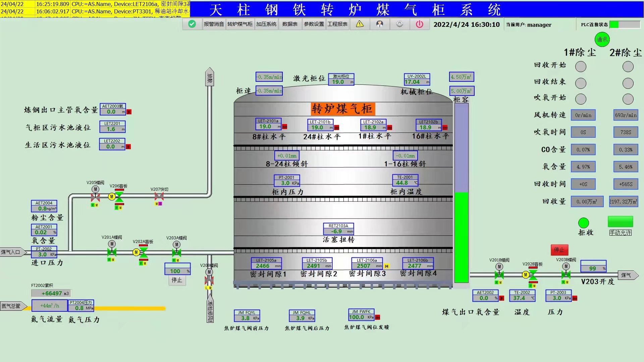The image size is (644, 362).
Task: Select the V206盲板 valve symbol
Action: (x=119, y=197)
